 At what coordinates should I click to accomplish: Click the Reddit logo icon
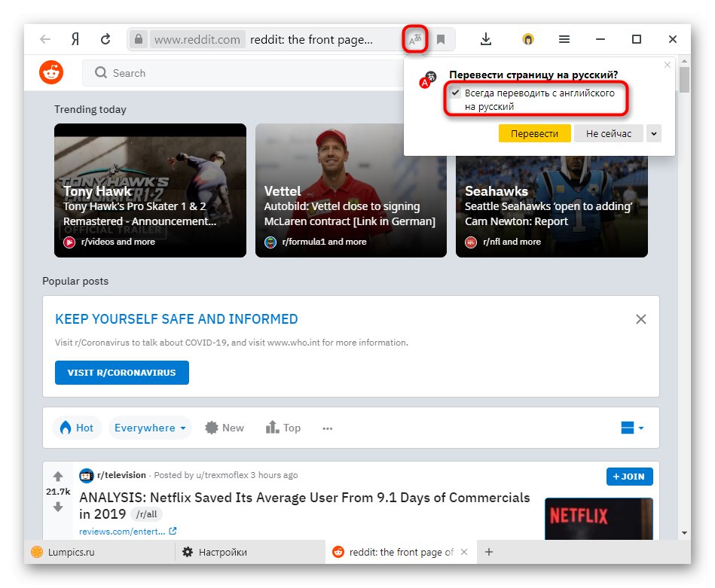click(x=51, y=72)
